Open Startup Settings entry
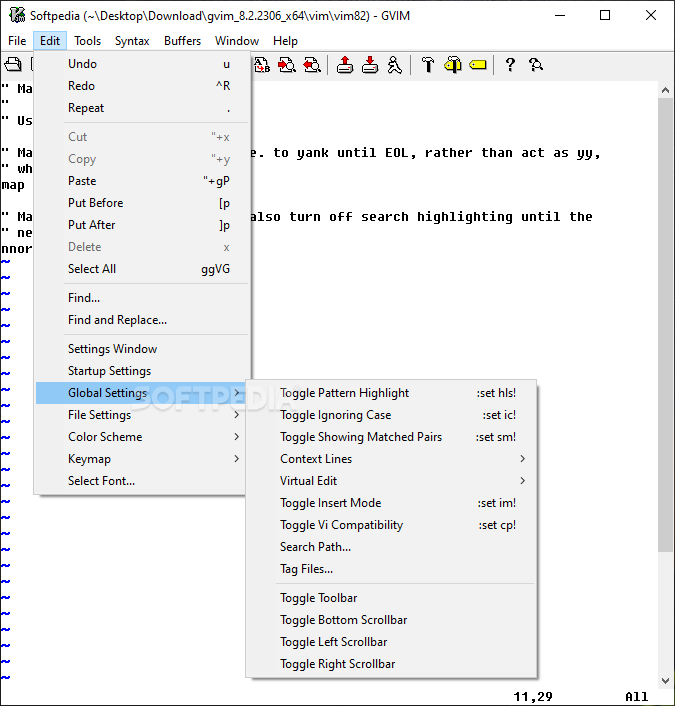 tap(142, 371)
